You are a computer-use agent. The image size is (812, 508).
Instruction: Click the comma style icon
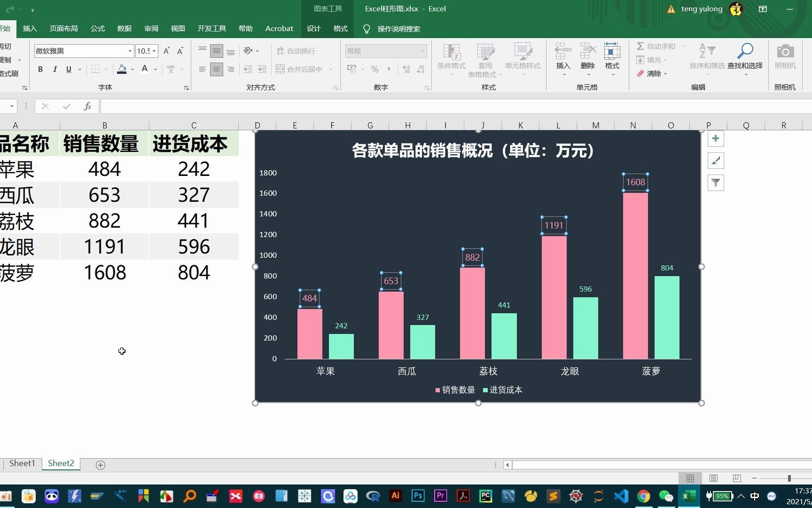(389, 69)
